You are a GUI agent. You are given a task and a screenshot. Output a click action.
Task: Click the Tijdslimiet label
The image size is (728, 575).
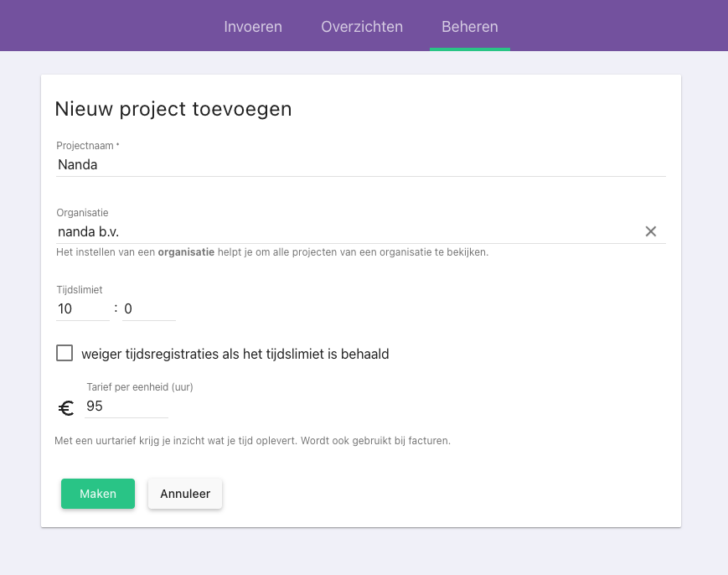coord(79,289)
